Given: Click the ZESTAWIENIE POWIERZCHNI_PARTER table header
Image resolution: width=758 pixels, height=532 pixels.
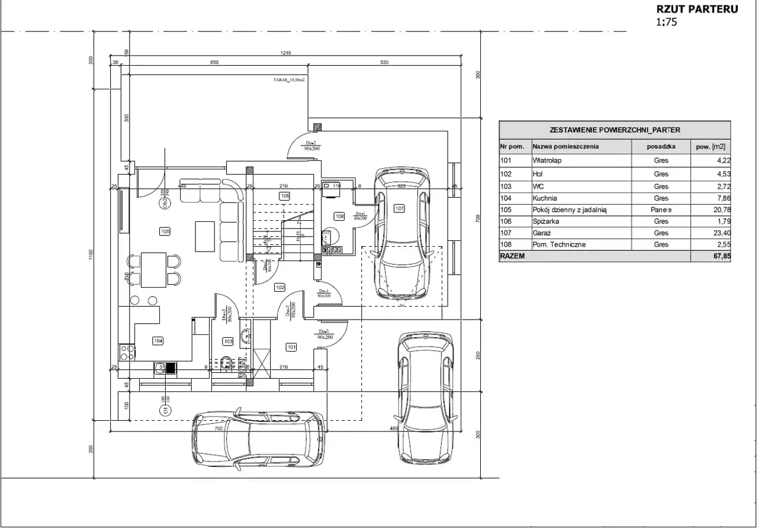Looking at the screenshot, I should pos(615,130).
